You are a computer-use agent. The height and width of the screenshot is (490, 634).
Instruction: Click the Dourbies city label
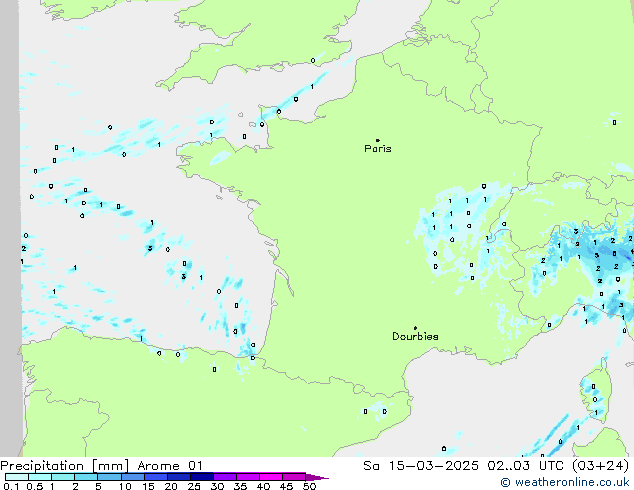tap(415, 336)
